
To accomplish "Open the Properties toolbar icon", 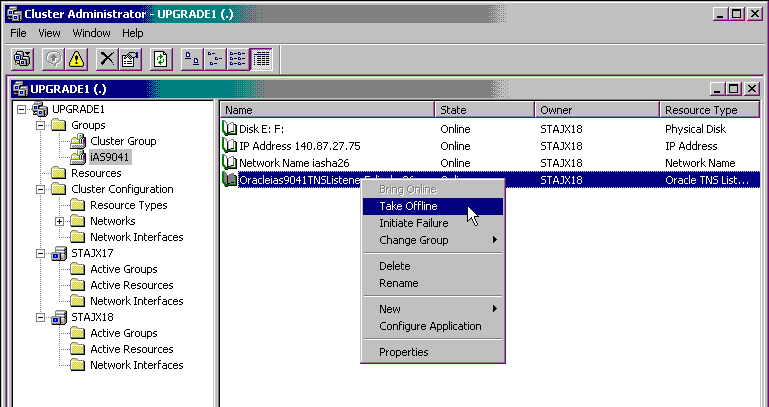I will [x=130, y=59].
